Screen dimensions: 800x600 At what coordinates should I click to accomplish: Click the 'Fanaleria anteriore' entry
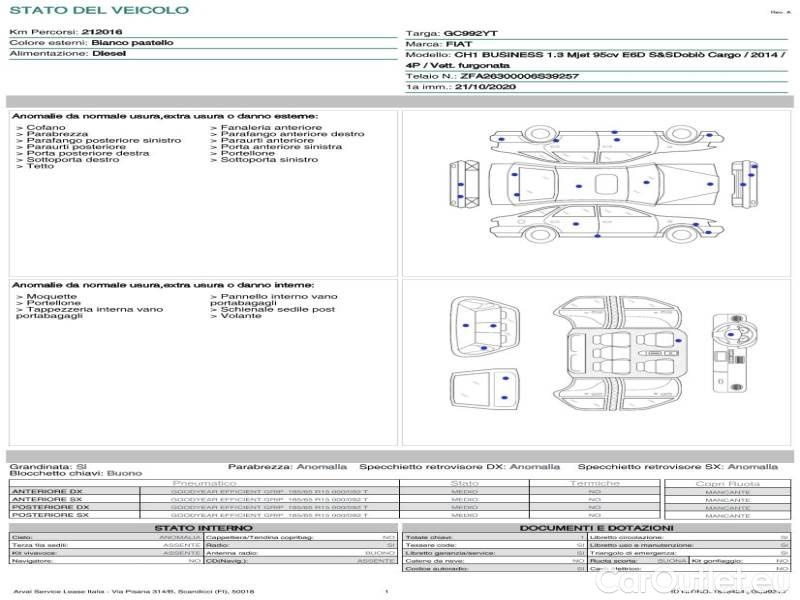click(x=266, y=127)
